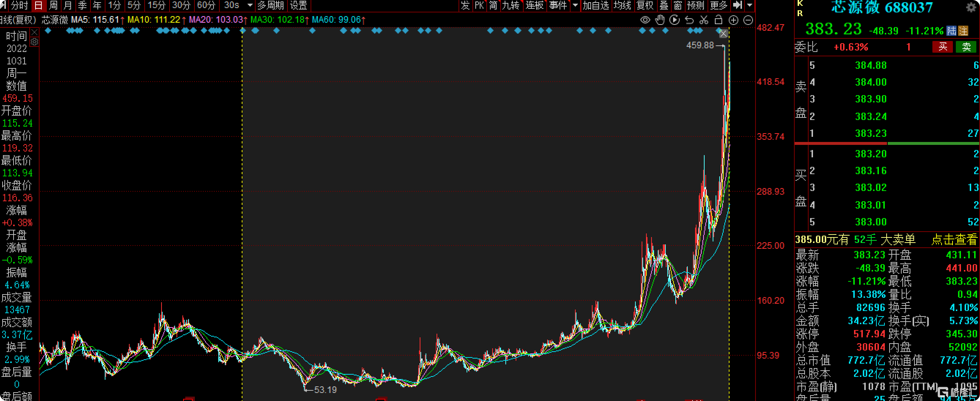Open quote panel settings gear
980x401 pixels.
coord(971,8)
